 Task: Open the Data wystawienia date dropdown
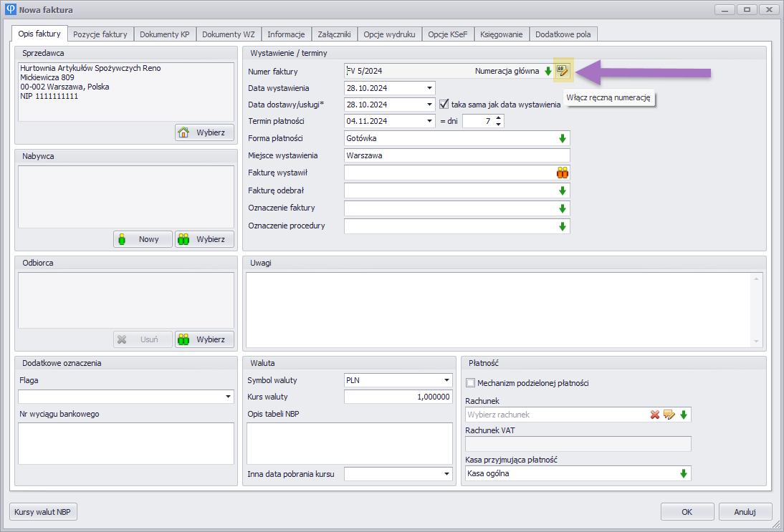click(x=430, y=88)
